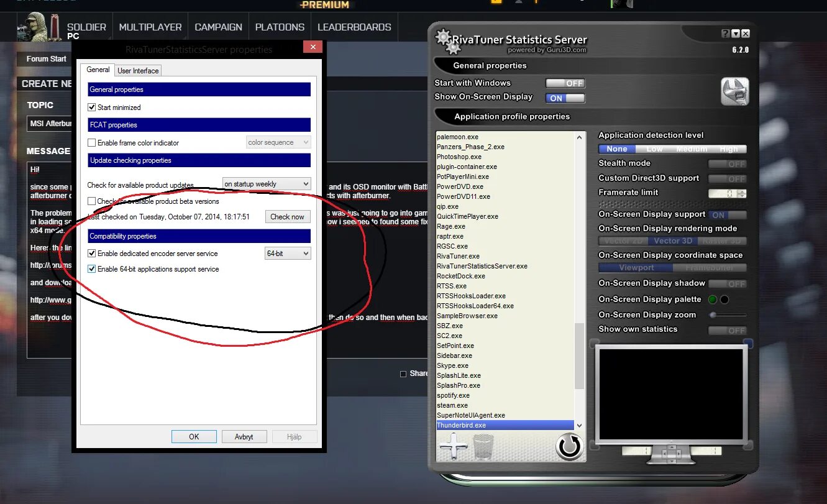Tick the Share checkbox in Battlelog forum
The height and width of the screenshot is (504, 827).
403,374
